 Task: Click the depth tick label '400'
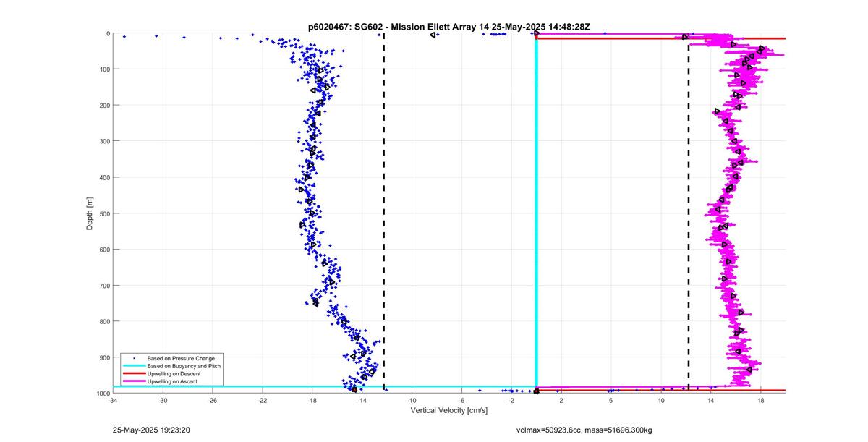coord(104,177)
